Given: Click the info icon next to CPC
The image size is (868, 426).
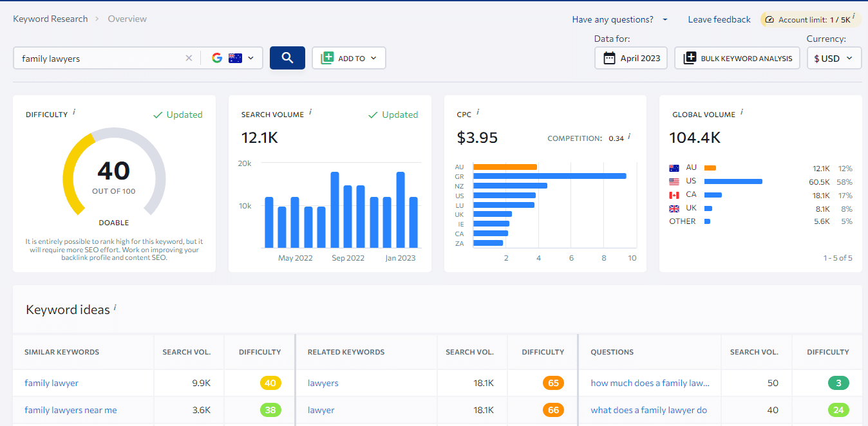Looking at the screenshot, I should [x=478, y=112].
